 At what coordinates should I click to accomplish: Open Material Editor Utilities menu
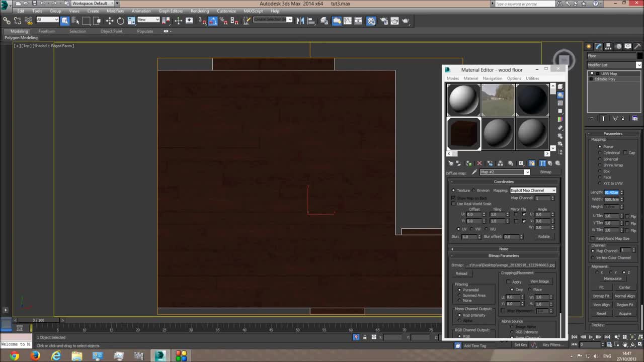pyautogui.click(x=532, y=78)
